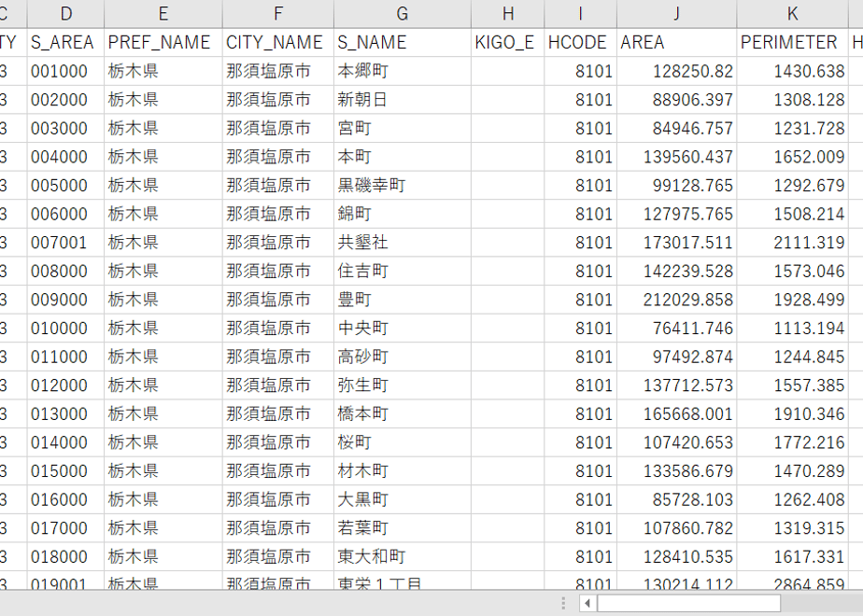Select the CITY_NAME header cell
This screenshot has height=616, width=863.
tap(278, 42)
